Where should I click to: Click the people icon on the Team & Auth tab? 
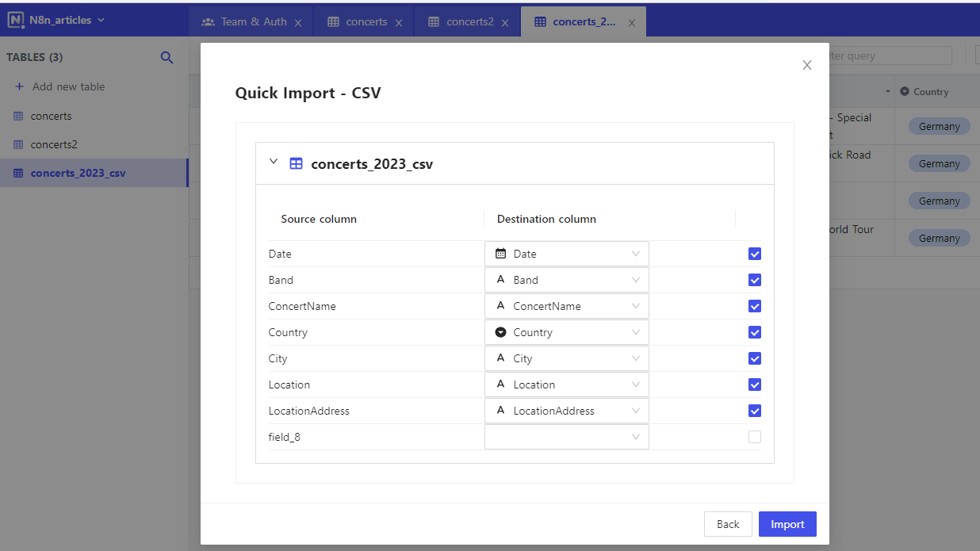(x=209, y=21)
